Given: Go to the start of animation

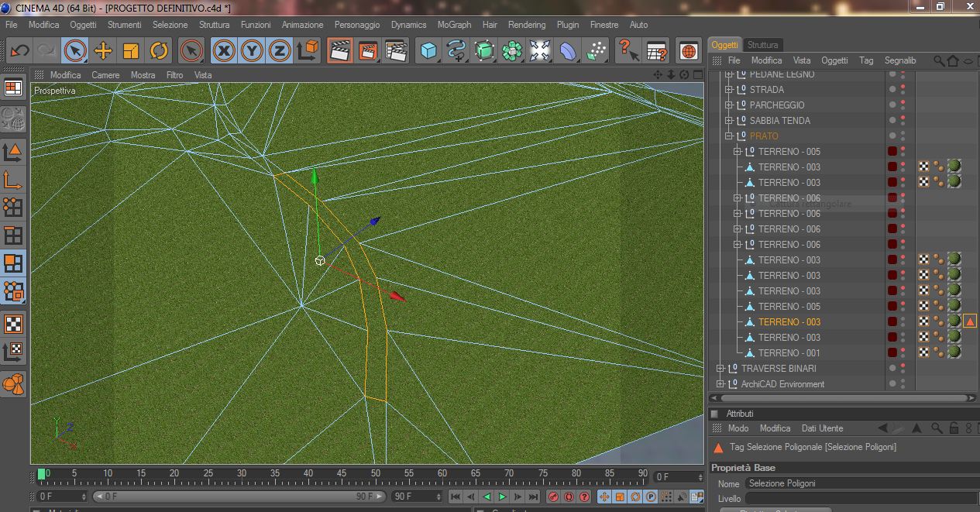Looking at the screenshot, I should [456, 497].
